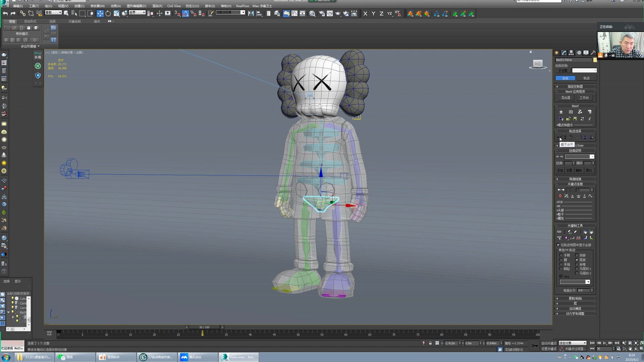Open the Curve Editor toolbar icon
Screen dimensions: 644x362
coord(294,13)
